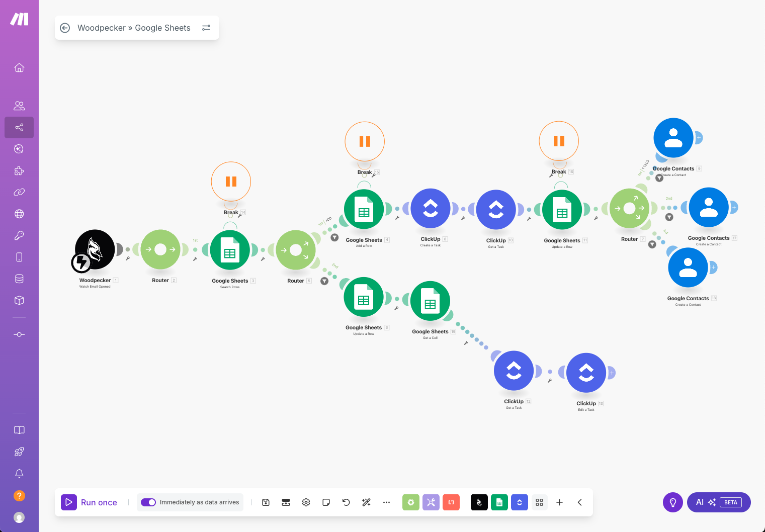The image size is (765, 532).
Task: Open Devices phone icon in sidebar
Action: 19,257
